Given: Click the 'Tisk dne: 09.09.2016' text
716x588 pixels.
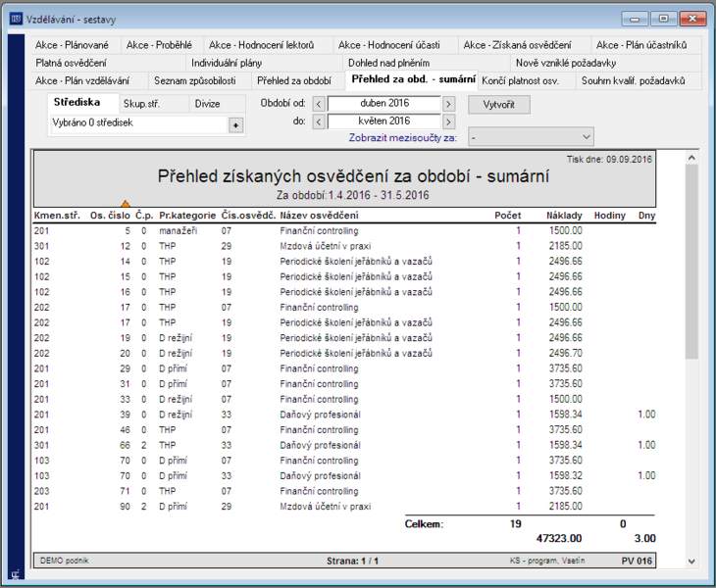Looking at the screenshot, I should (x=609, y=159).
